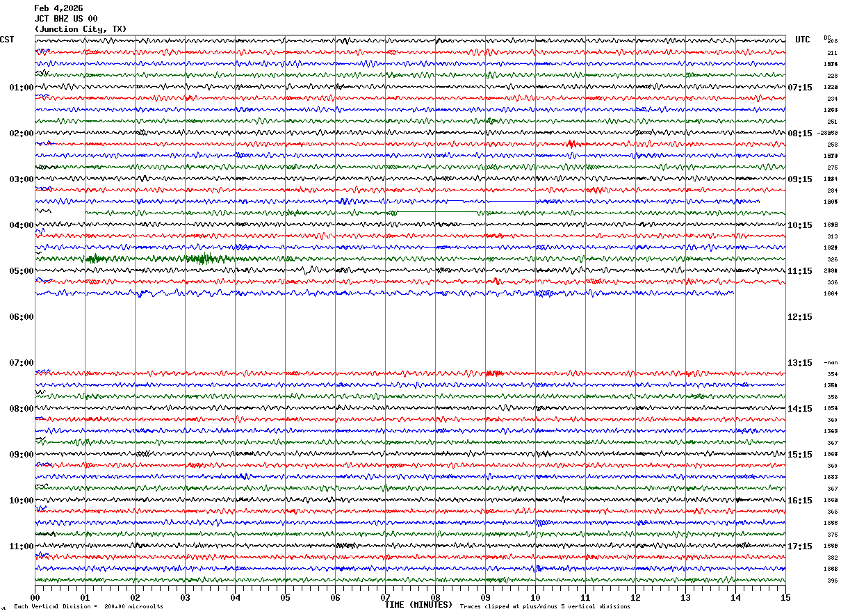The image size is (841, 616).
Task: Click the 06:00 CST time label
Action: [21, 317]
